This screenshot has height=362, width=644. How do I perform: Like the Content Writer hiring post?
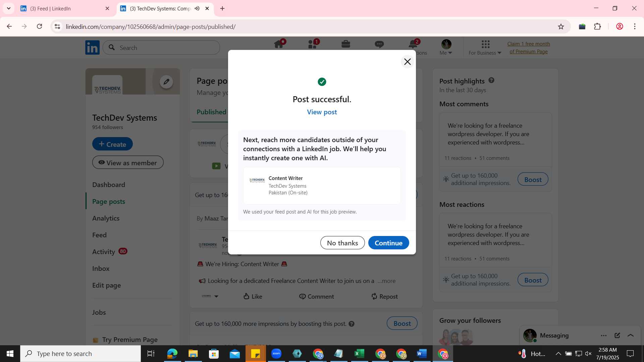[x=253, y=296]
